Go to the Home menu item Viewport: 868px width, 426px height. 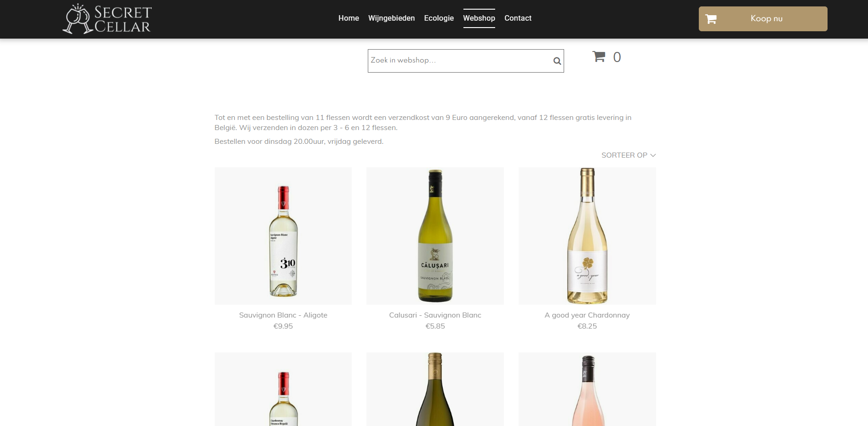(348, 18)
